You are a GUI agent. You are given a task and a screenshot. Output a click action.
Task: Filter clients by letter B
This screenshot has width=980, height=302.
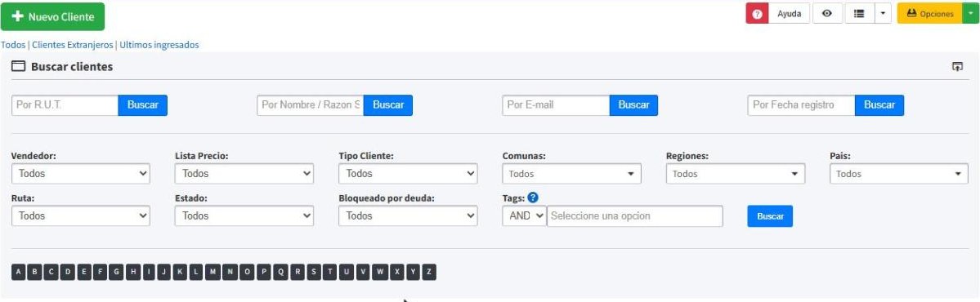pos(35,272)
